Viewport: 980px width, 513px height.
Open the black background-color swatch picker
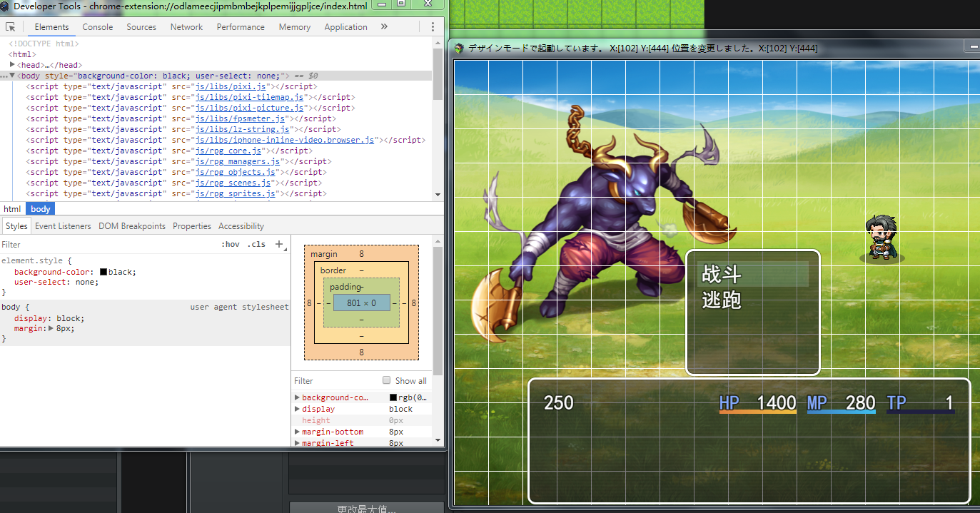[x=103, y=272]
